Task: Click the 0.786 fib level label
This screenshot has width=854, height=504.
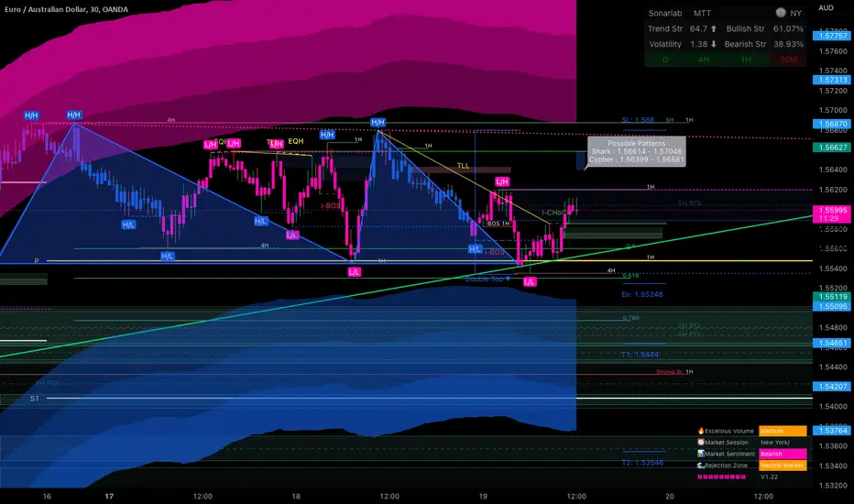Action: pos(630,318)
